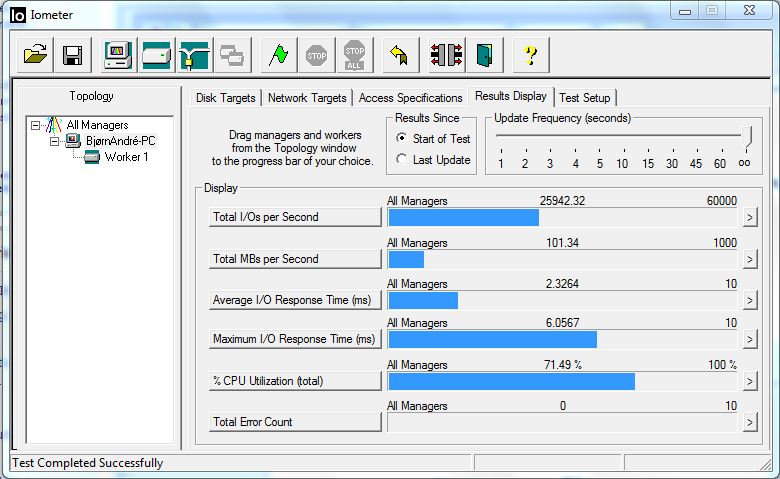This screenshot has width=780, height=479.
Task: Switch to the Disk Targets tab
Action: point(225,98)
